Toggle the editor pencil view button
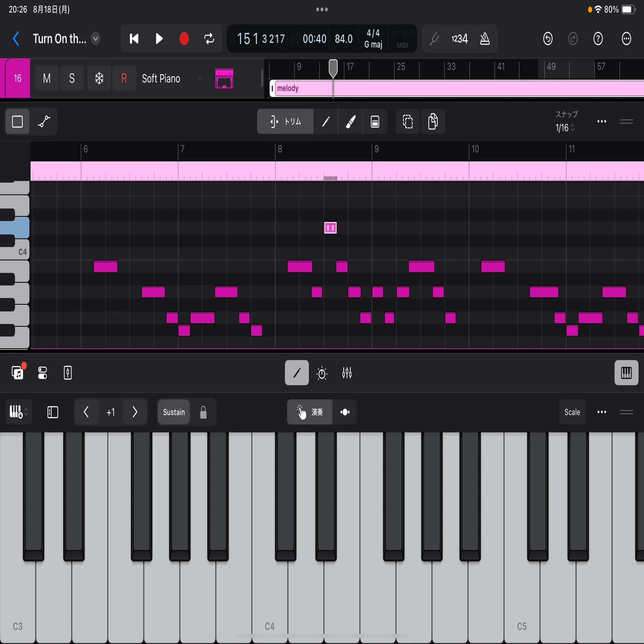Screen dimensions: 644x644 297,373
